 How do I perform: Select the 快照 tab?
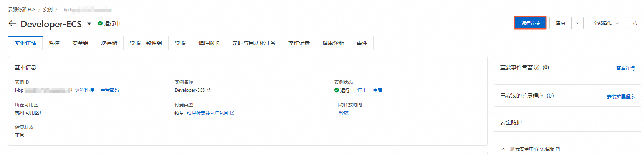pos(180,43)
